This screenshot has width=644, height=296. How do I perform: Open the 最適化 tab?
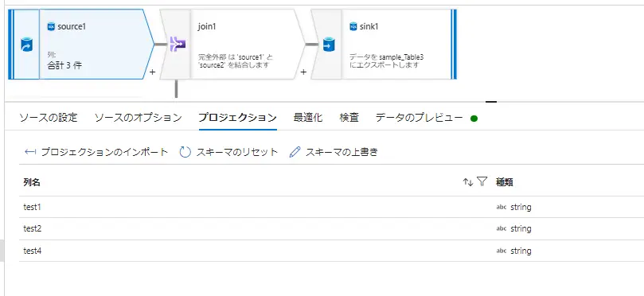tap(308, 118)
